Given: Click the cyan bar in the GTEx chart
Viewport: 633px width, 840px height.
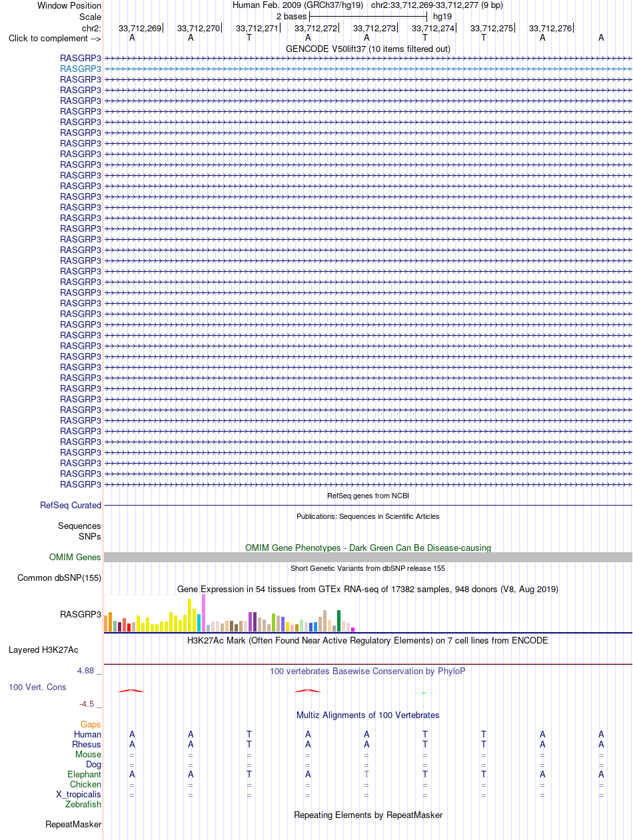Looking at the screenshot, I should click(x=199, y=623).
